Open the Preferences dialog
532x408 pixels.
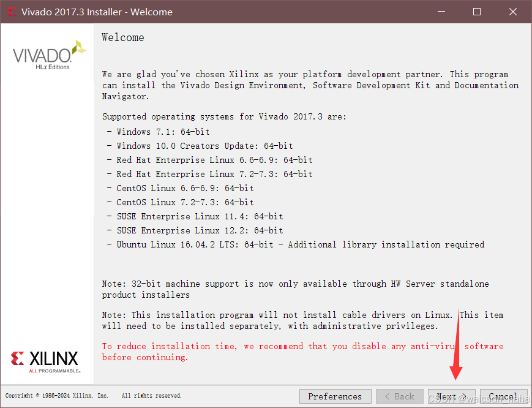[x=335, y=396]
